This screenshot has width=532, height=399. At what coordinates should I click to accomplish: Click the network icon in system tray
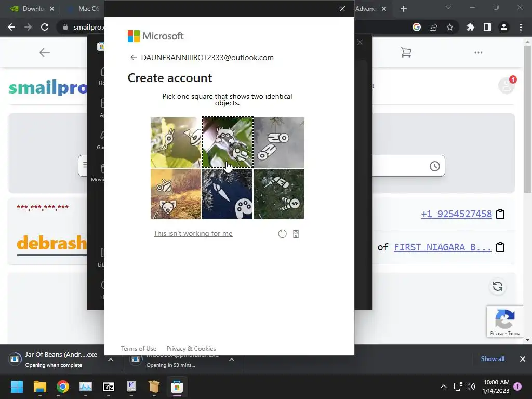point(458,387)
